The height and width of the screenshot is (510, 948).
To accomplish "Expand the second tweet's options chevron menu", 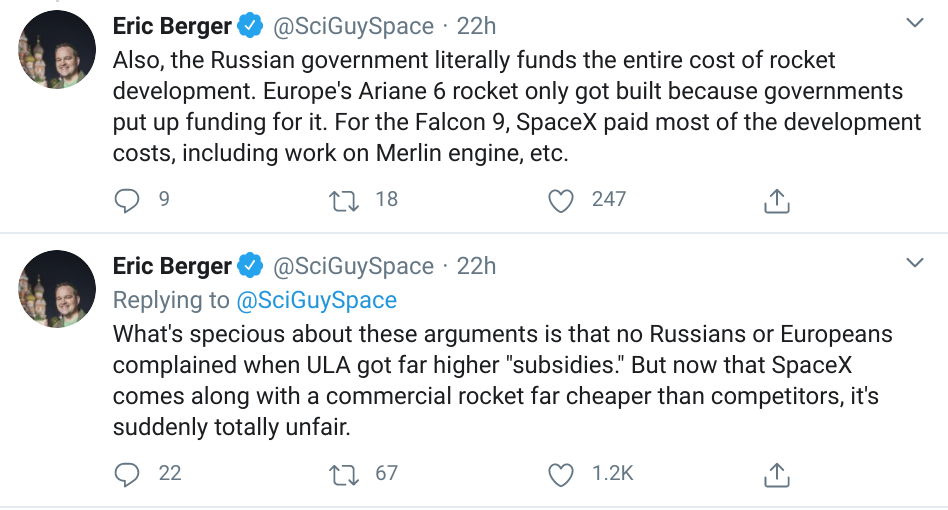I will (x=914, y=264).
